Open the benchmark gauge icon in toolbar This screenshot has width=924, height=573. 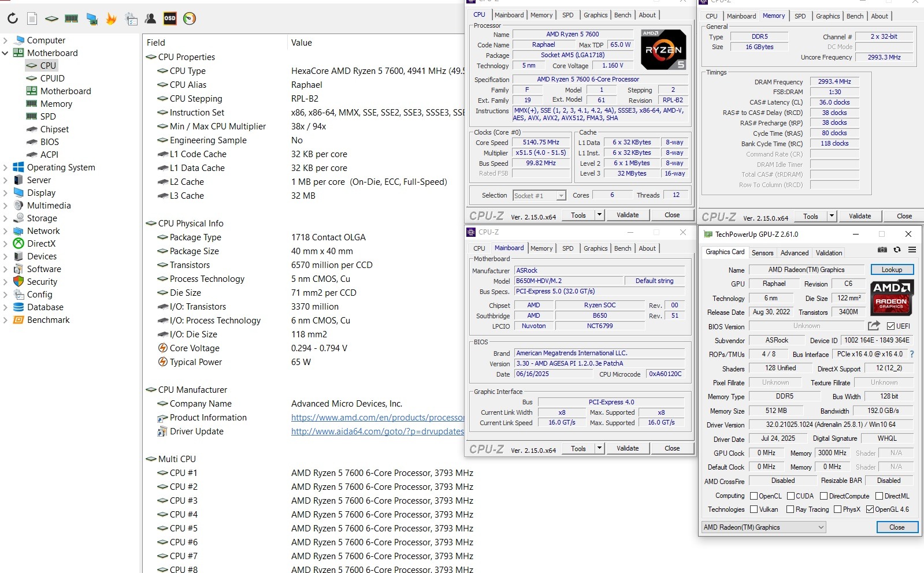[x=190, y=18]
